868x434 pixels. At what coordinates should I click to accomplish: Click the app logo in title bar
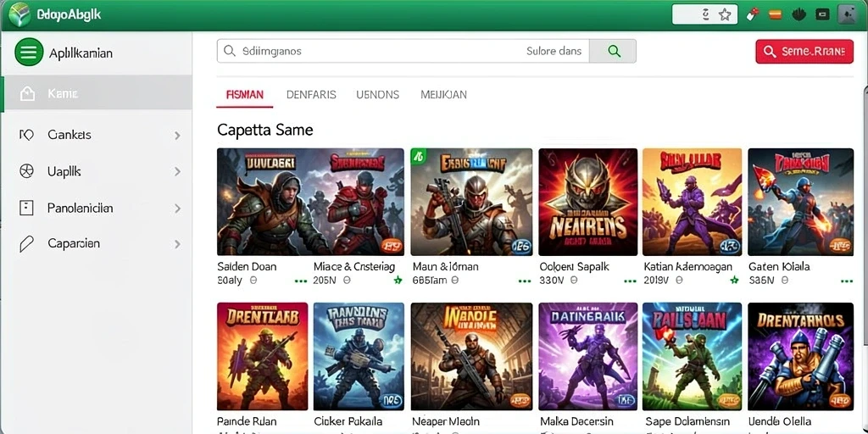coord(19,14)
